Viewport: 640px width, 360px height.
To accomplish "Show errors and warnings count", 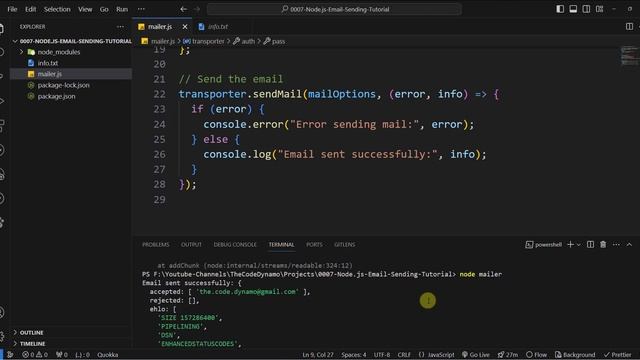I will (35, 355).
